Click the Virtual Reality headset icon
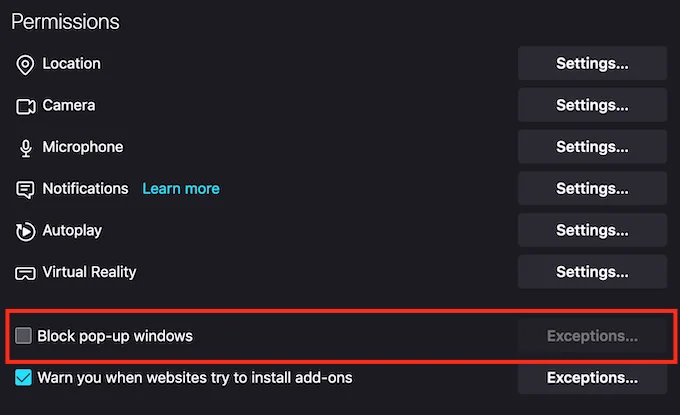 [x=25, y=273]
